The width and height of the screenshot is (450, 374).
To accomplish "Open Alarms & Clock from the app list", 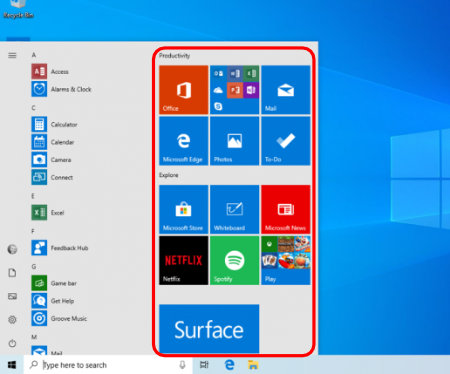I will (61, 89).
